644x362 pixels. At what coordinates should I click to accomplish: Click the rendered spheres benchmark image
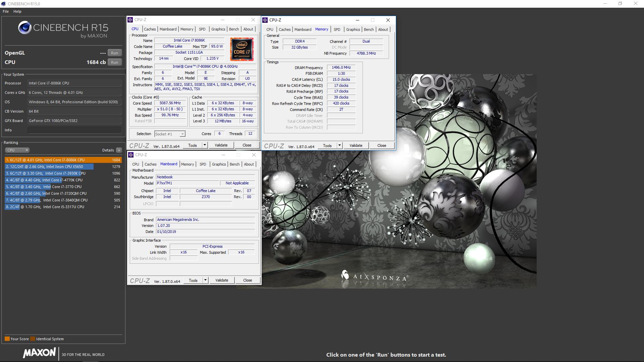tap(386, 181)
